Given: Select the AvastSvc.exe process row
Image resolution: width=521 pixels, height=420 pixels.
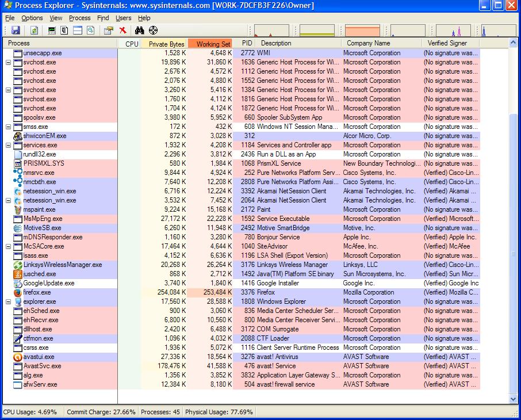Looking at the screenshot, I should pos(242,366).
